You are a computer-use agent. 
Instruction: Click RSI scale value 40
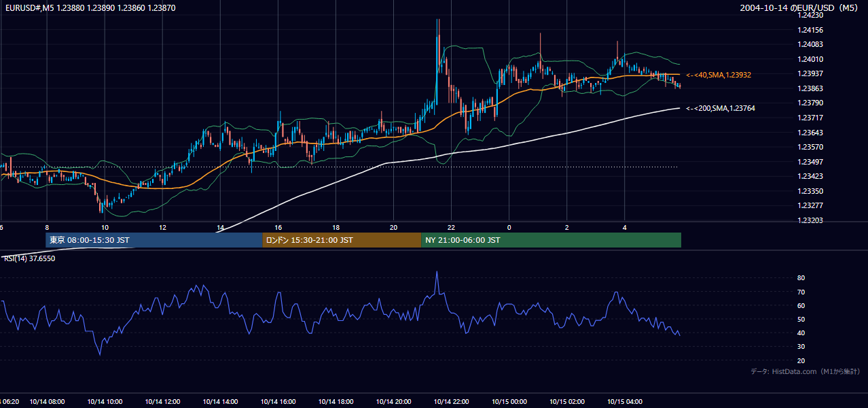[801, 333]
